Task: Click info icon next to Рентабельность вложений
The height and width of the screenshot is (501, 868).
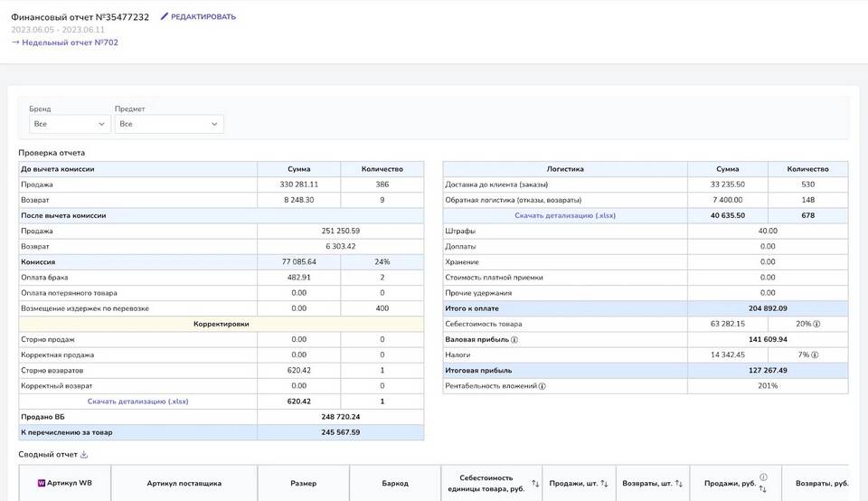Action: pyautogui.click(x=542, y=386)
